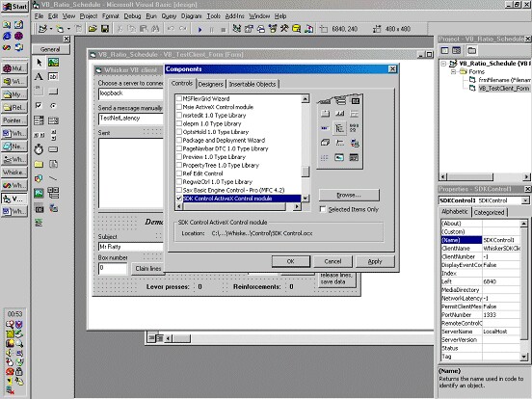532x399 pixels.
Task: Select the CheckBox tool in the toolbox
Action: [x=39, y=105]
